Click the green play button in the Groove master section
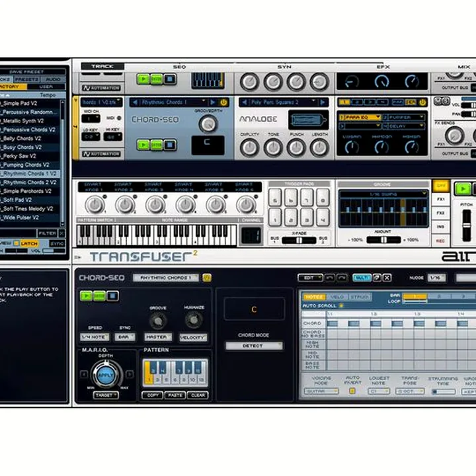 tap(463, 189)
